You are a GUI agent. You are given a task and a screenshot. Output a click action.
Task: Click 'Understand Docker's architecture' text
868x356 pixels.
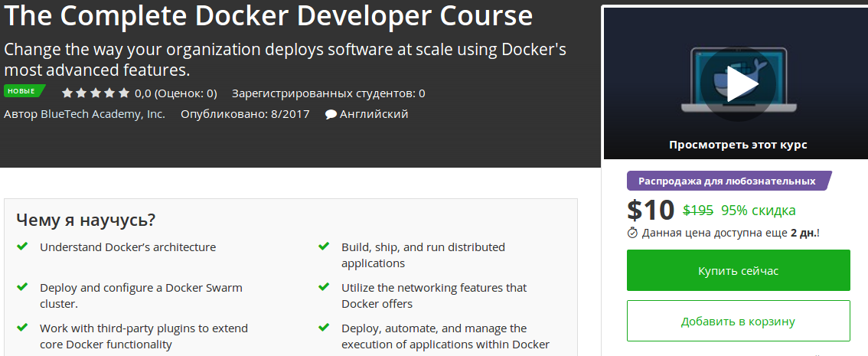[128, 247]
